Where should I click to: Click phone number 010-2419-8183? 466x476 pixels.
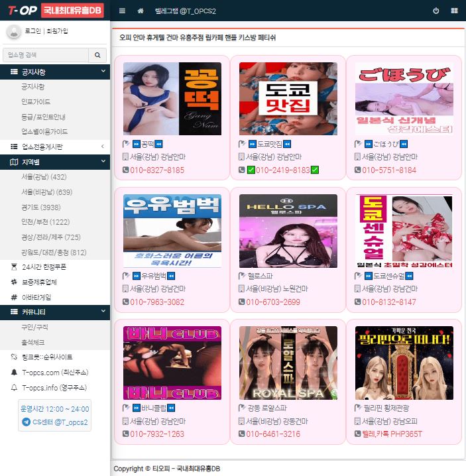(x=282, y=170)
